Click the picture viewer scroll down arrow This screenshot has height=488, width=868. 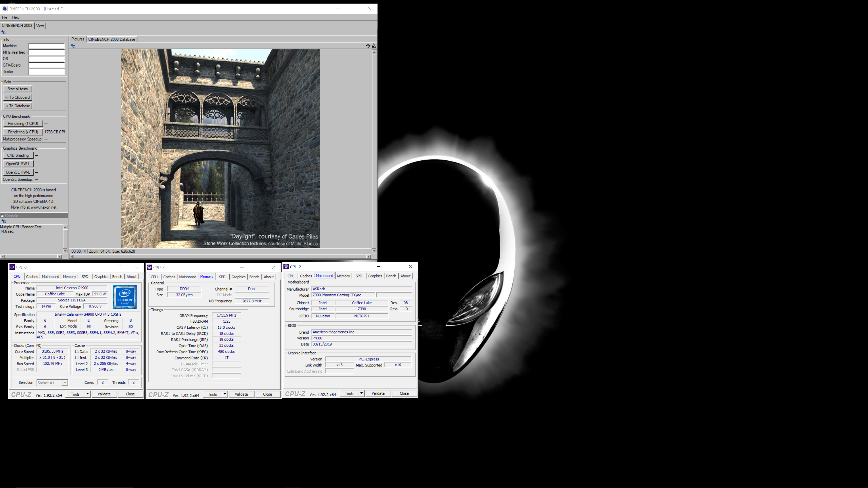(x=374, y=251)
